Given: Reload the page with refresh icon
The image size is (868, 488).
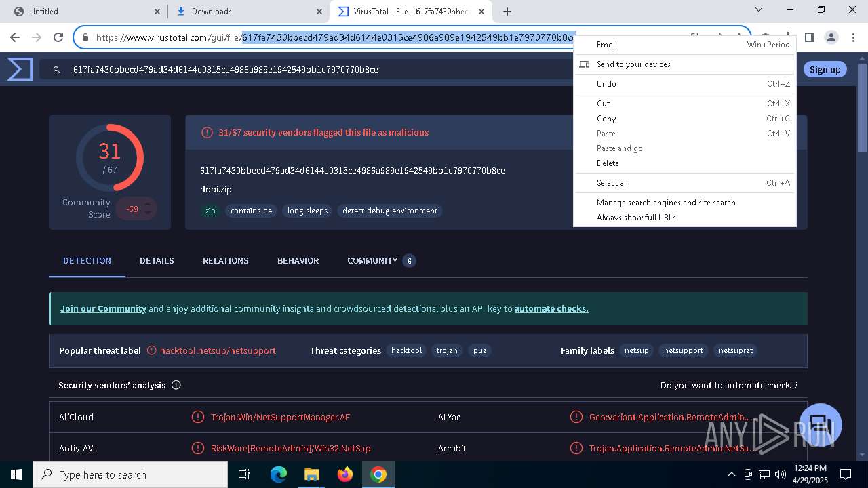Looking at the screenshot, I should pyautogui.click(x=58, y=37).
